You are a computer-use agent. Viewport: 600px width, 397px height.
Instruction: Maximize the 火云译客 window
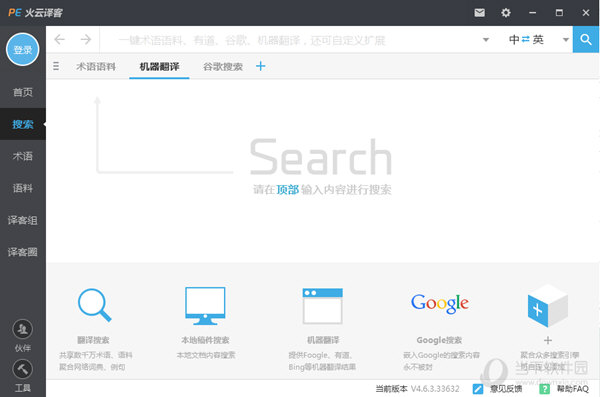(559, 13)
